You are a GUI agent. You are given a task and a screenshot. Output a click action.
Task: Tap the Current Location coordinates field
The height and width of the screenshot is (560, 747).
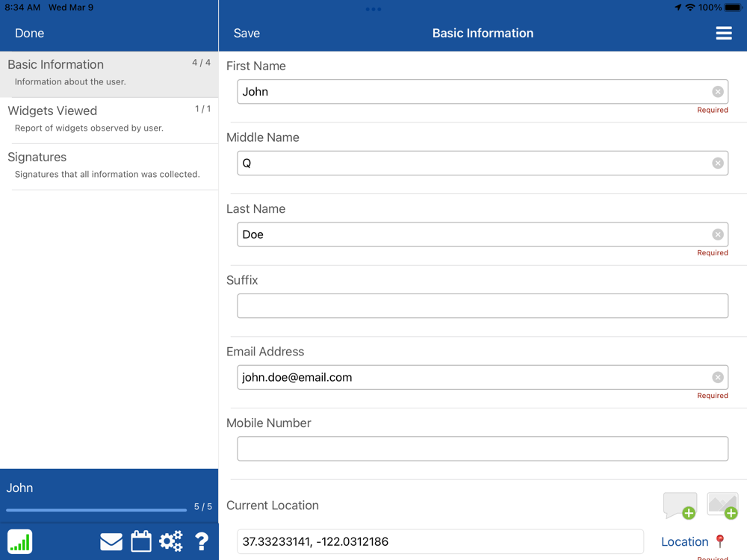(440, 541)
